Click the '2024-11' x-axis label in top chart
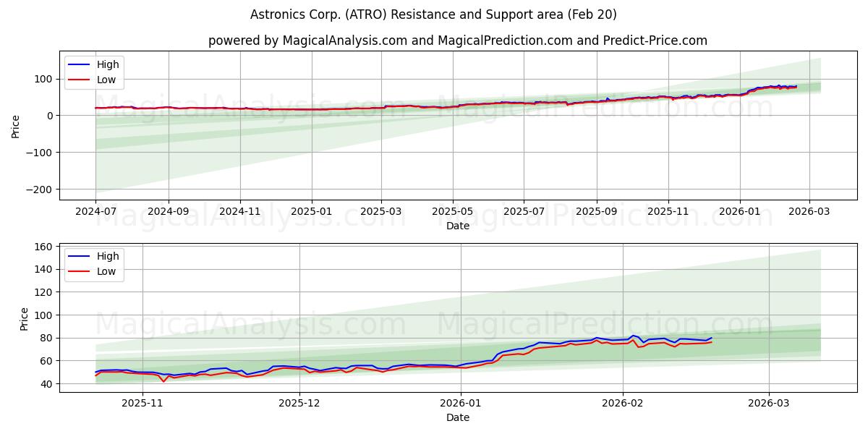 tap(240, 213)
